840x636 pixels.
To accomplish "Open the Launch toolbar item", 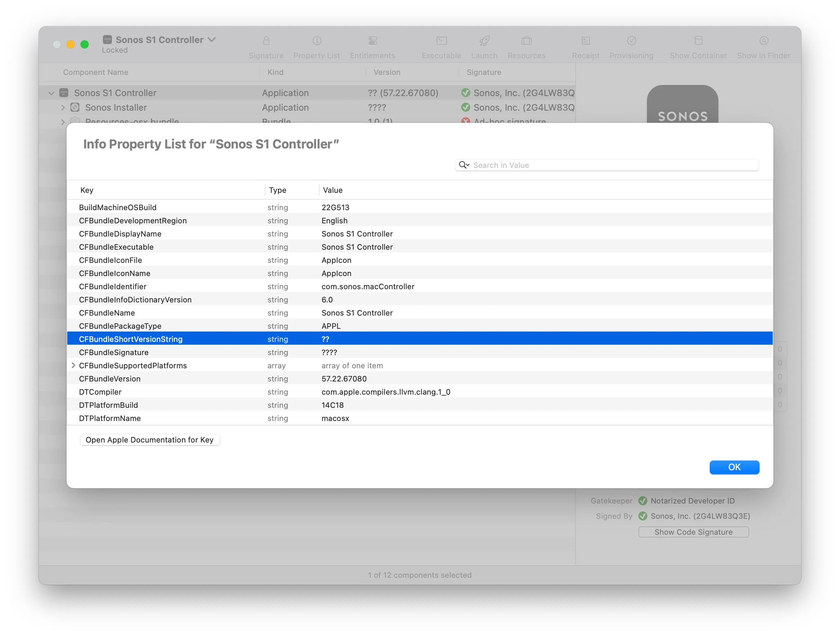I will click(x=484, y=47).
